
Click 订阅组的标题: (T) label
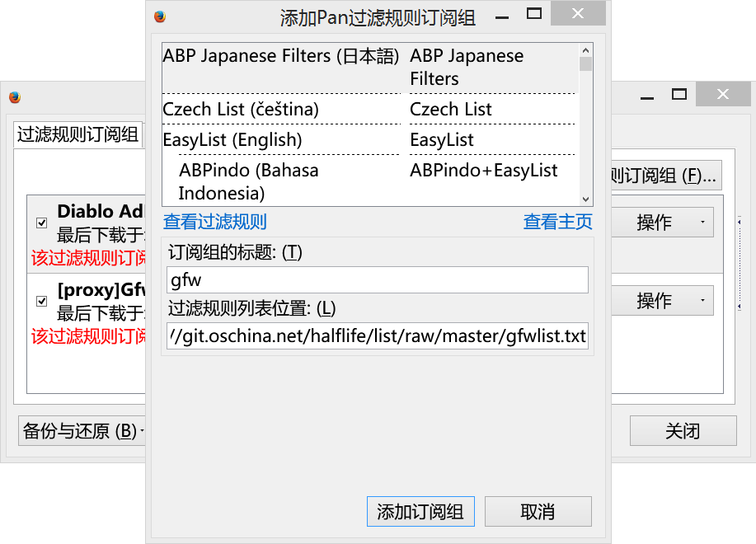(x=235, y=252)
